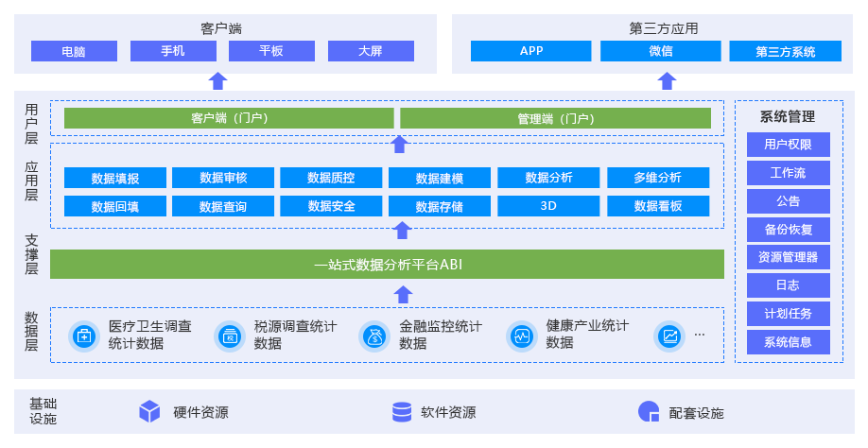Viewport: 868px width, 448px height.
Task: Click the 支撑层 vertical label
Action: pos(31,254)
